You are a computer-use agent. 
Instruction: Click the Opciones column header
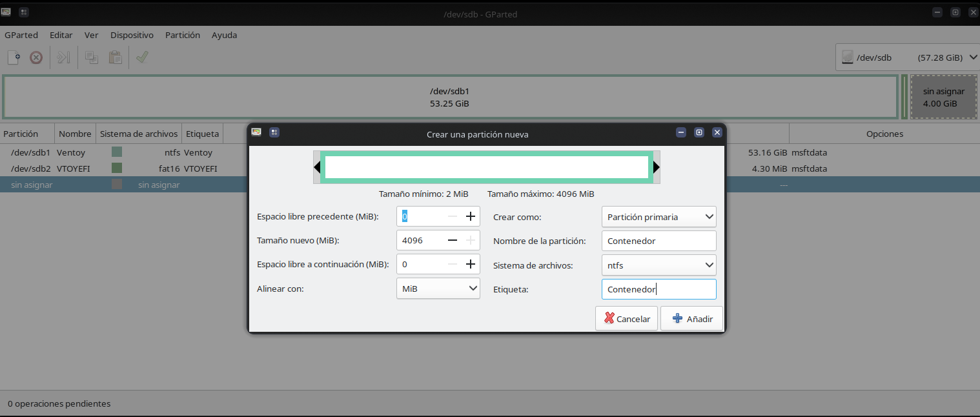tap(884, 134)
